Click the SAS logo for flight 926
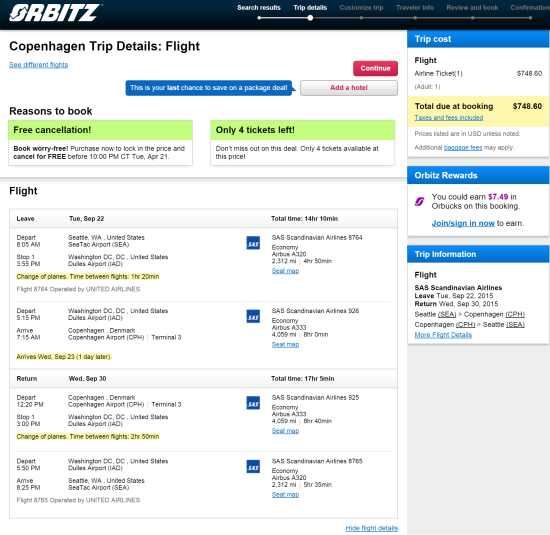Screen dimensions: 550x535 coord(253,316)
